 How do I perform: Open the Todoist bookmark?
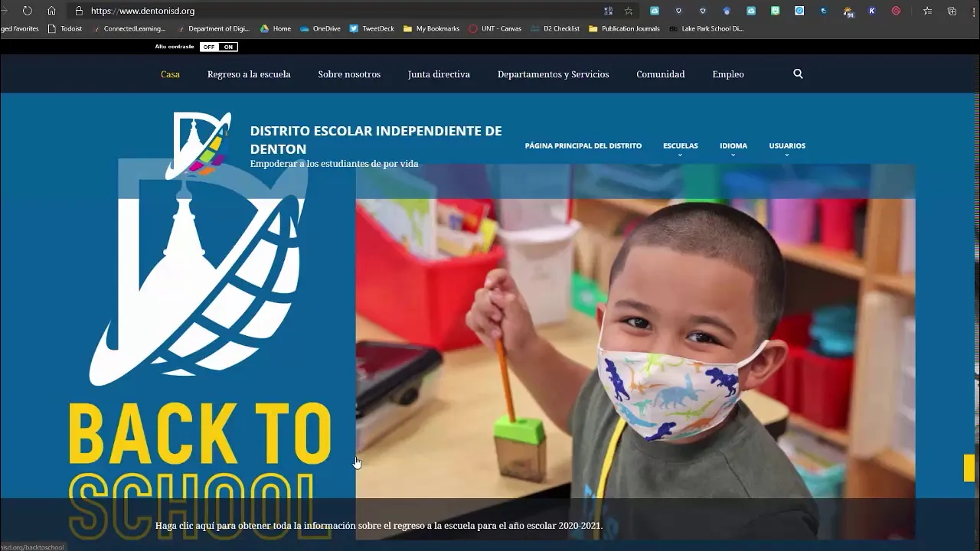pyautogui.click(x=65, y=28)
